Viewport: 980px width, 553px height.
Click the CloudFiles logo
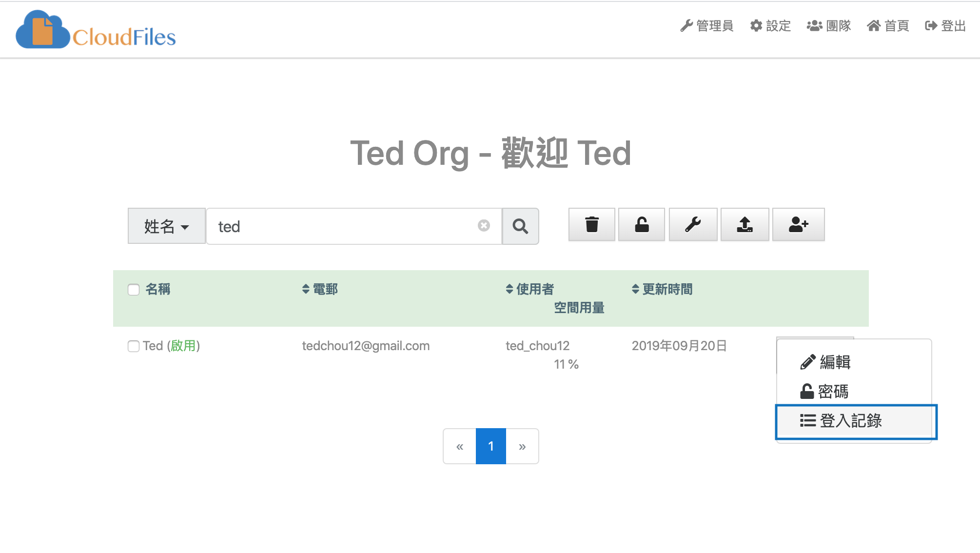(96, 30)
